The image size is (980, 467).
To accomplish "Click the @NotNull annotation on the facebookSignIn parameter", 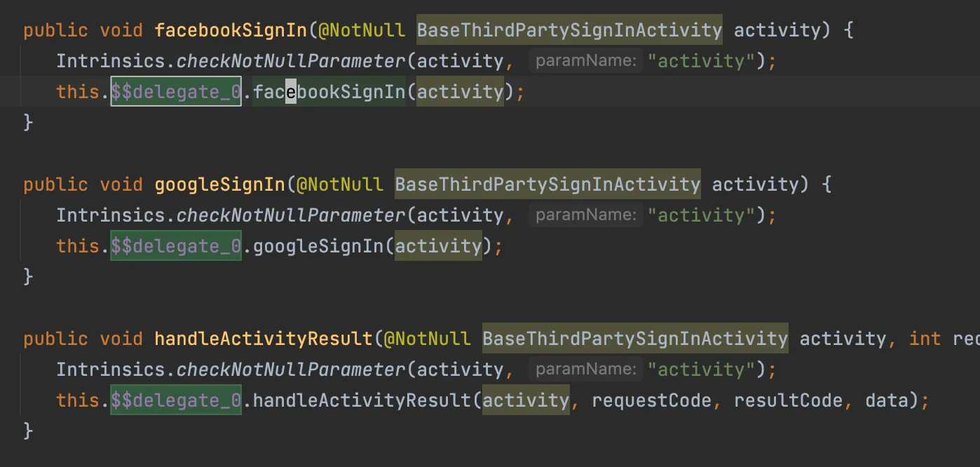I will [361, 30].
